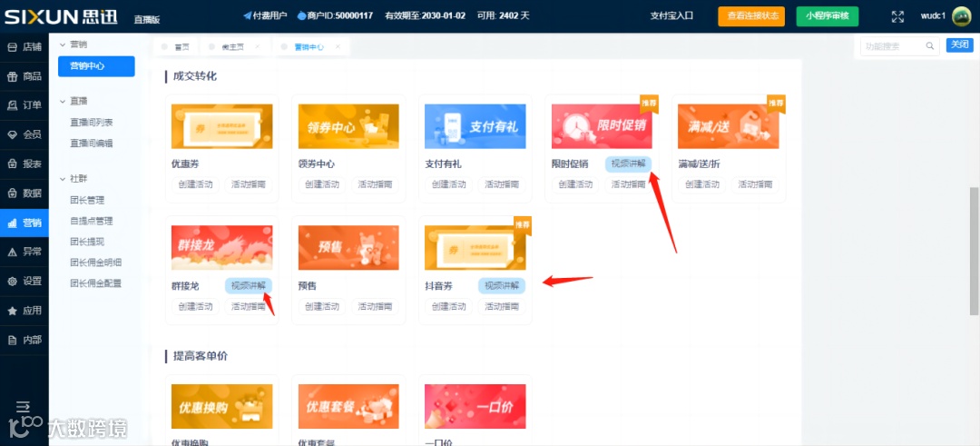Click 创建活动 under 限时促销

click(x=575, y=184)
